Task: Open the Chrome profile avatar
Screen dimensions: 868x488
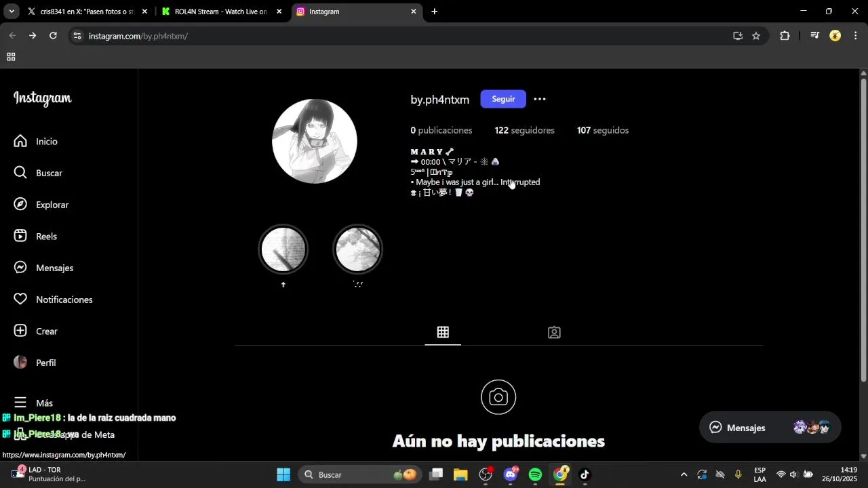Action: (x=835, y=36)
